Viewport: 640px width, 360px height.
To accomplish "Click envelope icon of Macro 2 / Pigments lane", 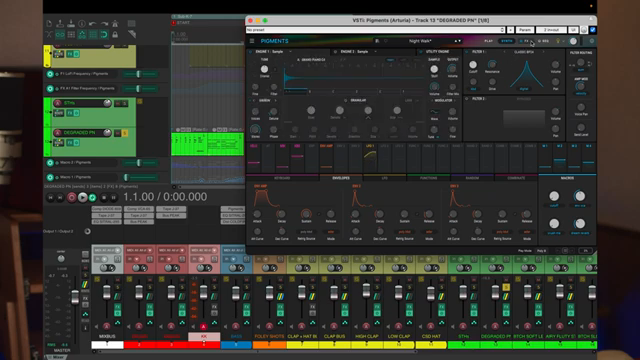I will point(50,162).
